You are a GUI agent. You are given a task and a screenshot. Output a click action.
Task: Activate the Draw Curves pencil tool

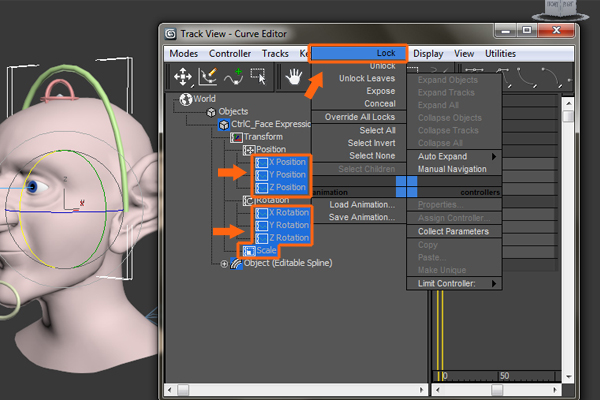[x=208, y=76]
